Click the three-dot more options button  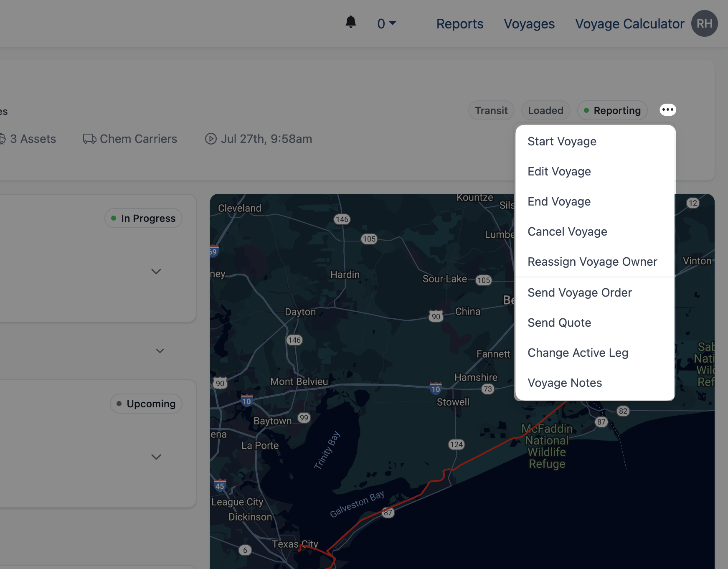pyautogui.click(x=667, y=110)
